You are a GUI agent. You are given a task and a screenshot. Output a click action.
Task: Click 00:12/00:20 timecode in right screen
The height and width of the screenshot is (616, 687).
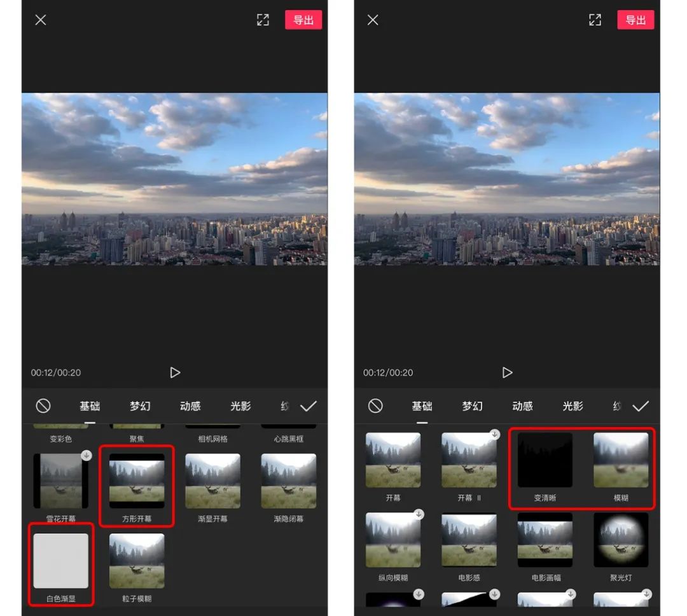(x=388, y=373)
